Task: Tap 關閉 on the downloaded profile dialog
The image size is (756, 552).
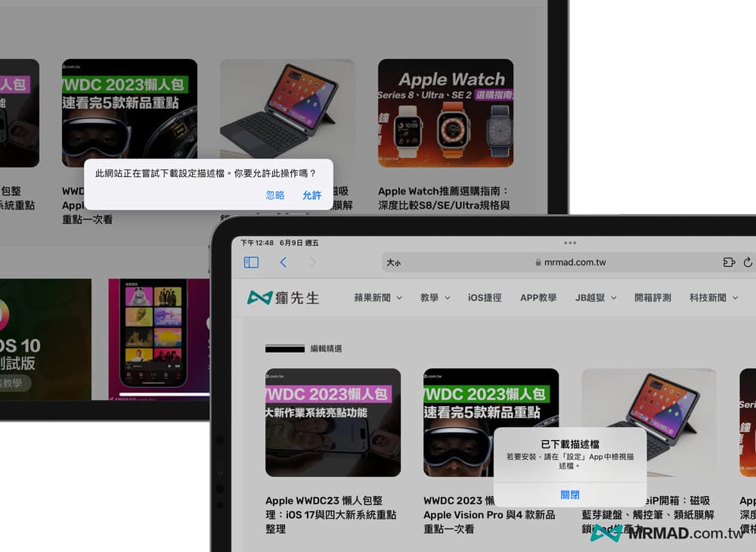Action: (570, 495)
